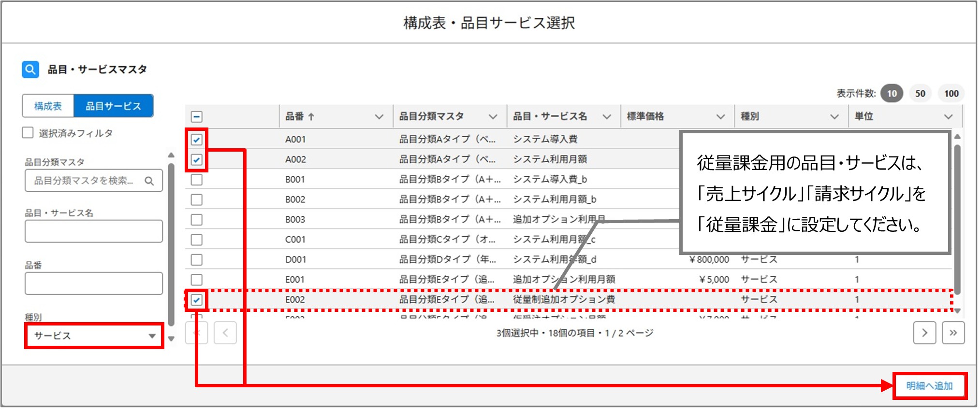Image resolution: width=980 pixels, height=410 pixels.
Task: Click the ¥800,000 price cell
Action: (709, 260)
